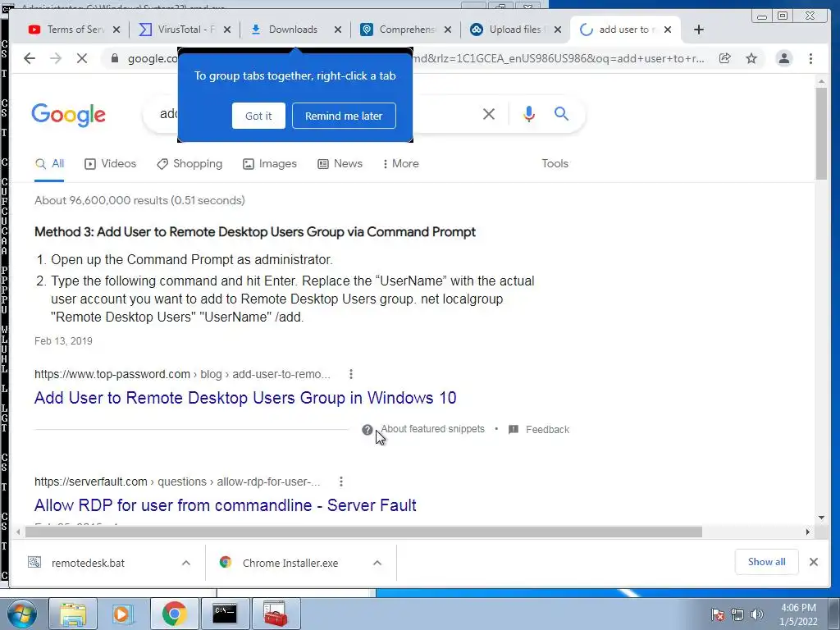Viewport: 840px width, 630px height.
Task: Start voice search with the microphone
Action: point(529,113)
